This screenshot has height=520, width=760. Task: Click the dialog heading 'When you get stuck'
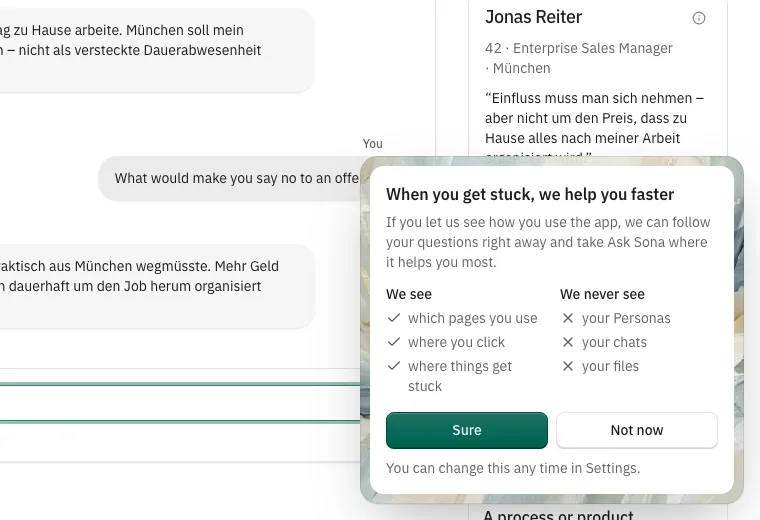pos(530,194)
